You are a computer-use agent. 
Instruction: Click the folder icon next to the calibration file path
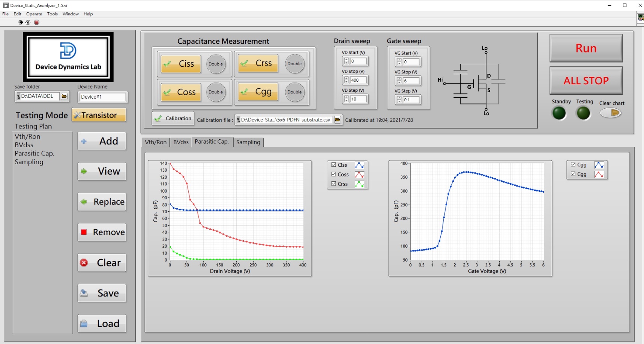click(x=337, y=120)
